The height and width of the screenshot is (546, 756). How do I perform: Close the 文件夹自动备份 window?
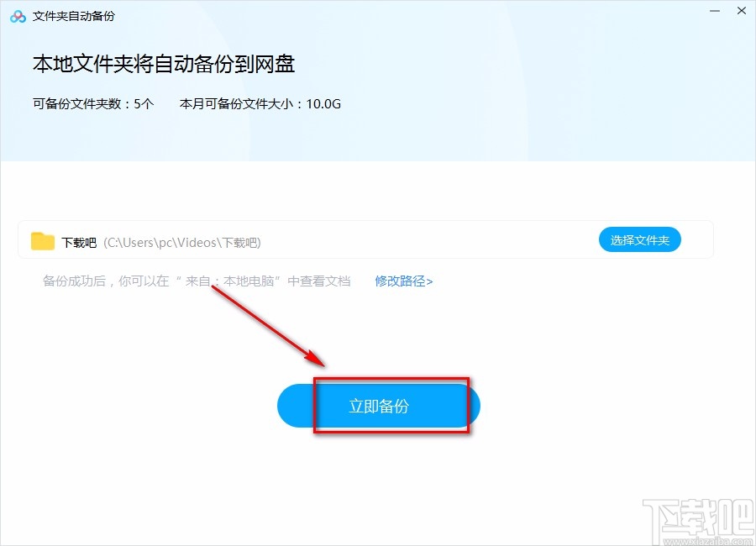(743, 11)
